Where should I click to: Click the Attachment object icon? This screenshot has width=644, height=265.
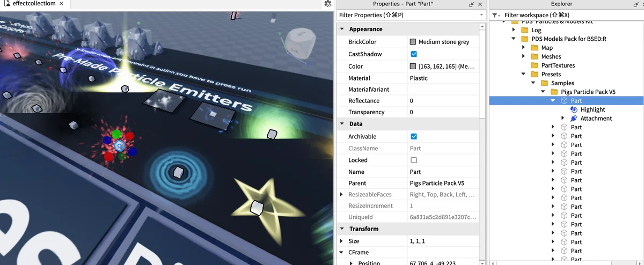coord(574,118)
